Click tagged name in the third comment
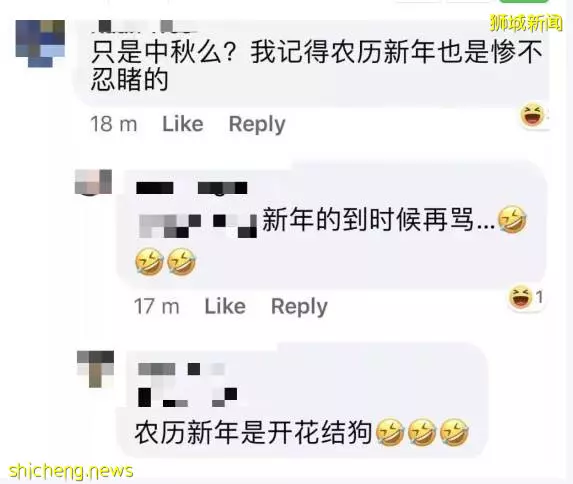The image size is (573, 484). (187, 397)
